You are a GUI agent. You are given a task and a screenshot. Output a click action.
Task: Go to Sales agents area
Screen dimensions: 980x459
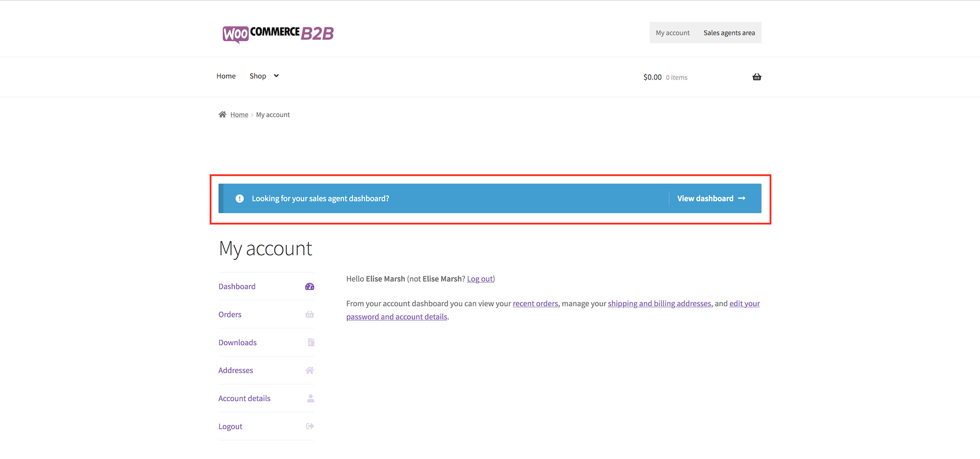point(729,33)
